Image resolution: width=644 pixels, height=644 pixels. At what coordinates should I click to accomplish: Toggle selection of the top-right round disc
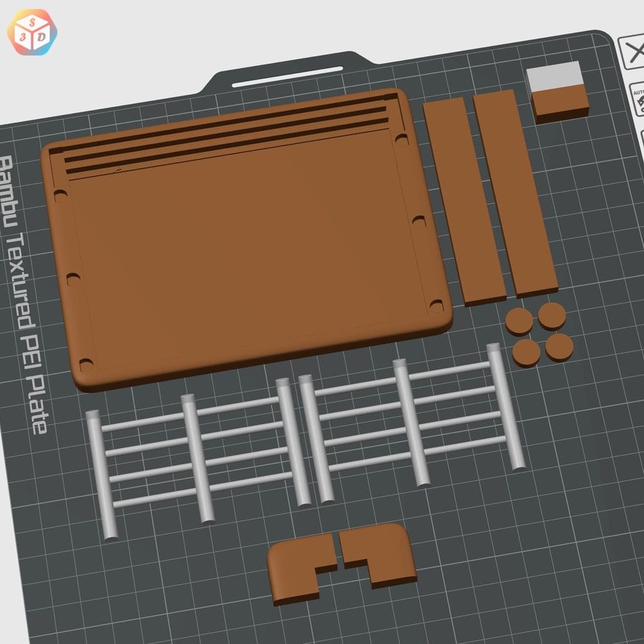click(x=553, y=317)
